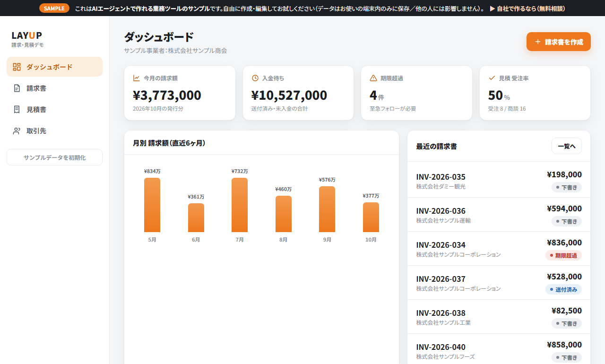Click the 7月 bar in chart

(240, 205)
